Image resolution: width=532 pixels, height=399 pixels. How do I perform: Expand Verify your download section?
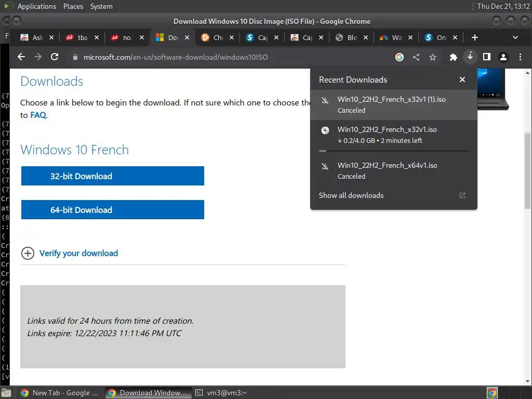pos(28,253)
